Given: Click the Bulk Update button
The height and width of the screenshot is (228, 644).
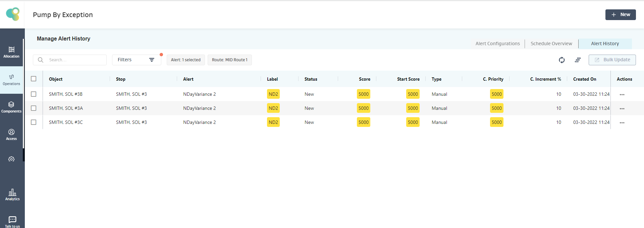Looking at the screenshot, I should click(x=612, y=60).
